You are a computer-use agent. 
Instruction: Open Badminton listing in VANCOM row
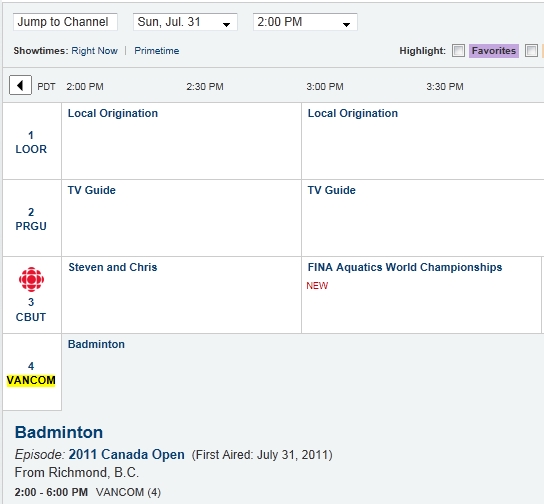pos(96,344)
